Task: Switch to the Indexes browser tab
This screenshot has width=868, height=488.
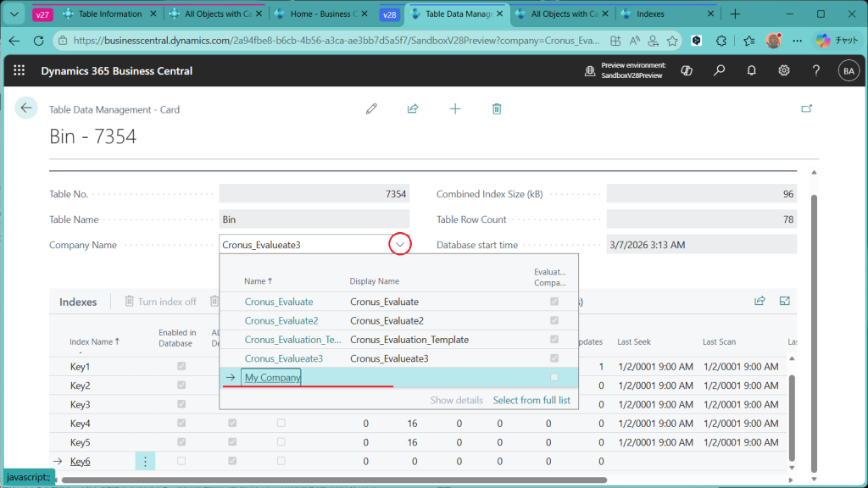Action: tap(651, 14)
